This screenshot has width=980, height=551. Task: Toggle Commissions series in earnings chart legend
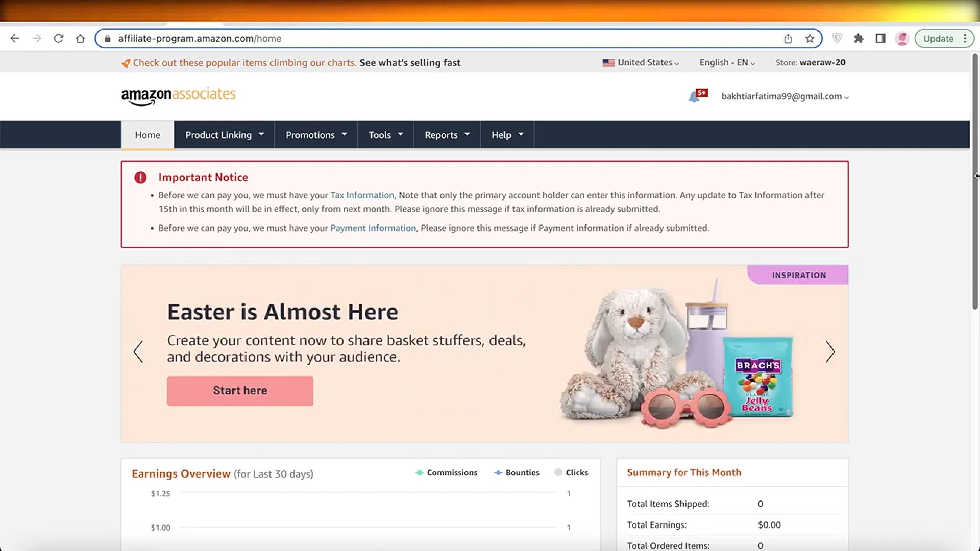446,473
